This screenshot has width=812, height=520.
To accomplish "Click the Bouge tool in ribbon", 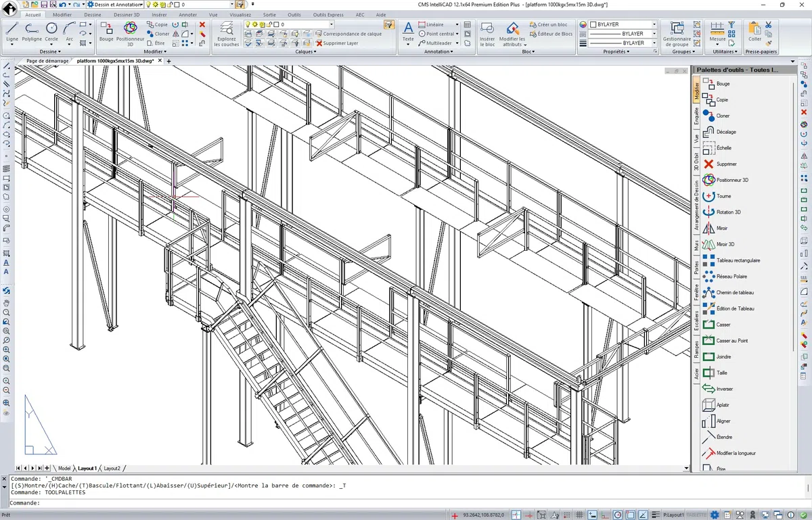I will (x=106, y=31).
